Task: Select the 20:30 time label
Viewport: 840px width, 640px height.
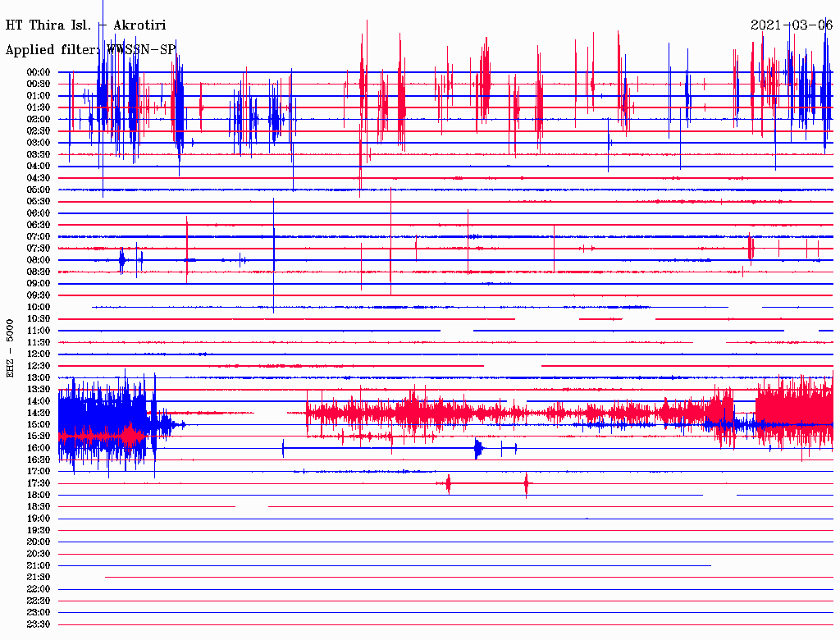Action: coord(39,554)
